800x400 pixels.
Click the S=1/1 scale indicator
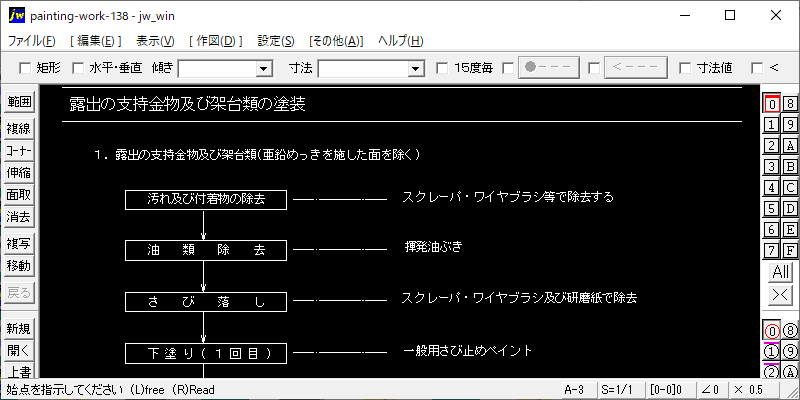click(x=620, y=390)
